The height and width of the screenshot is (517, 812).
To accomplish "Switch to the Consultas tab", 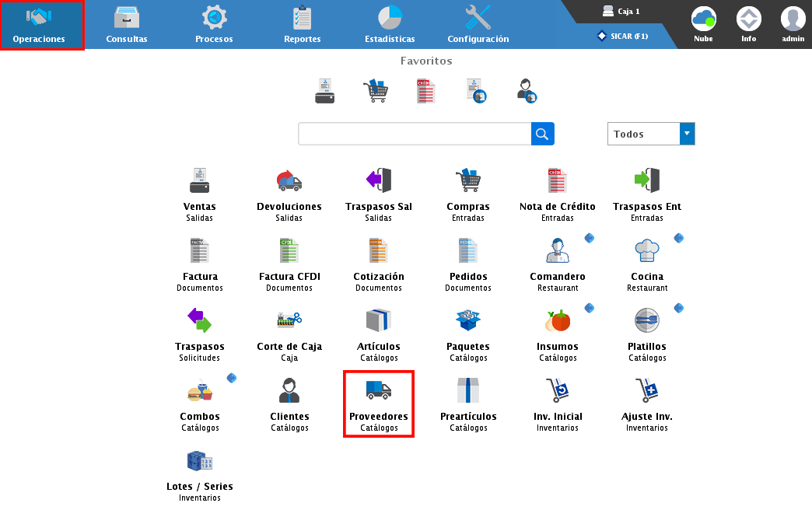I will tap(127, 25).
